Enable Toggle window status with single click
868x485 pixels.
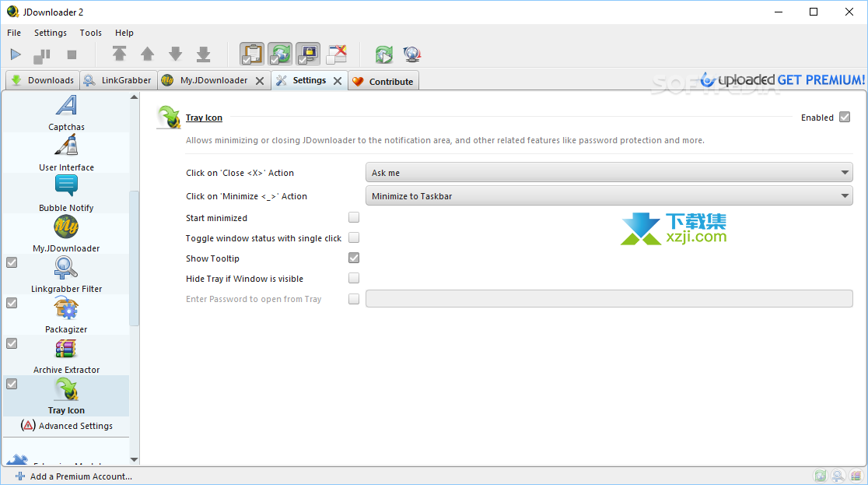(354, 237)
